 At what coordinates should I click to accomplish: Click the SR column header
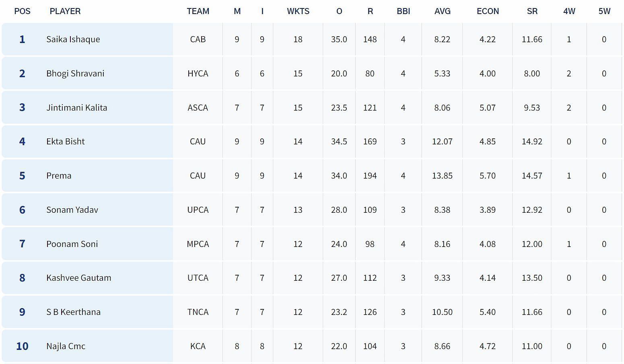pyautogui.click(x=532, y=11)
